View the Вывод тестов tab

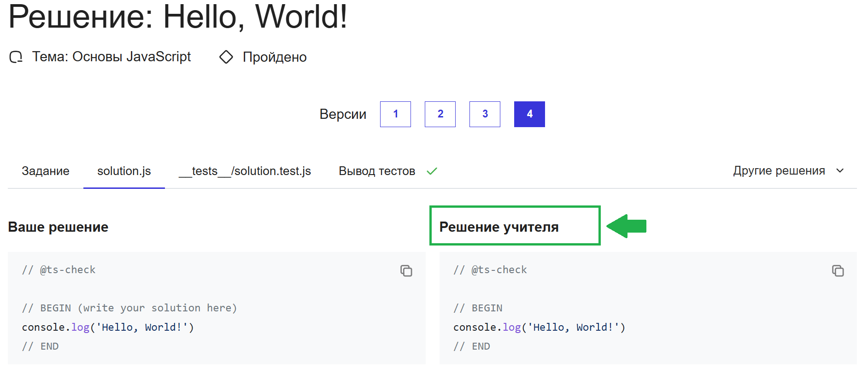click(377, 171)
